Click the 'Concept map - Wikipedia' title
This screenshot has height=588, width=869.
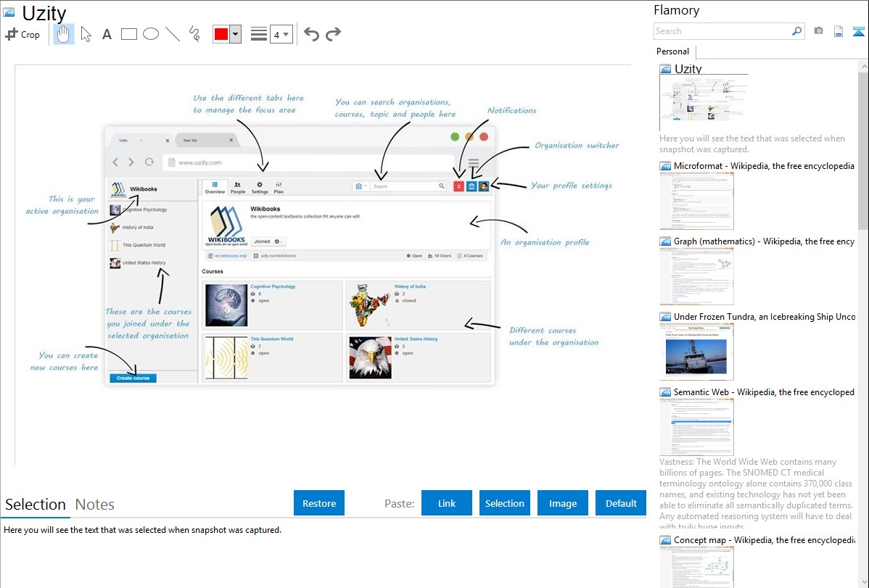pos(764,539)
